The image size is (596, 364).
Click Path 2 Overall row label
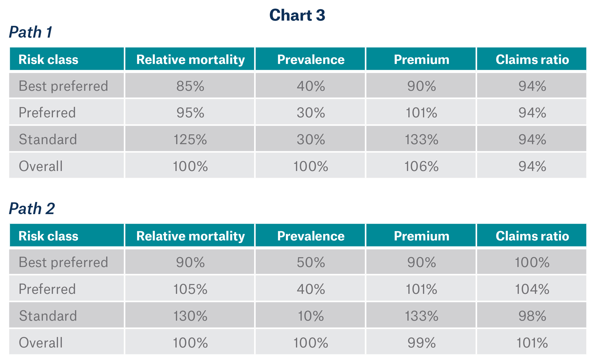point(41,343)
